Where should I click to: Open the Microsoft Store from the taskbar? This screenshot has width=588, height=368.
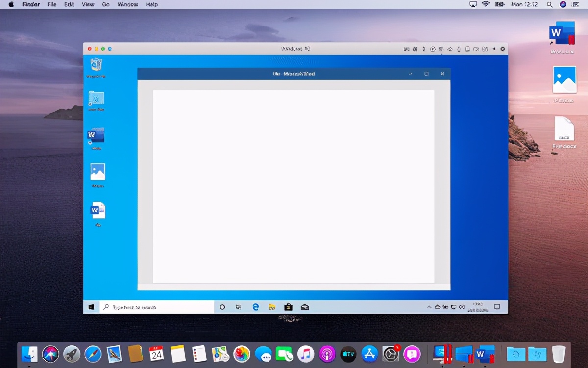[x=288, y=306]
